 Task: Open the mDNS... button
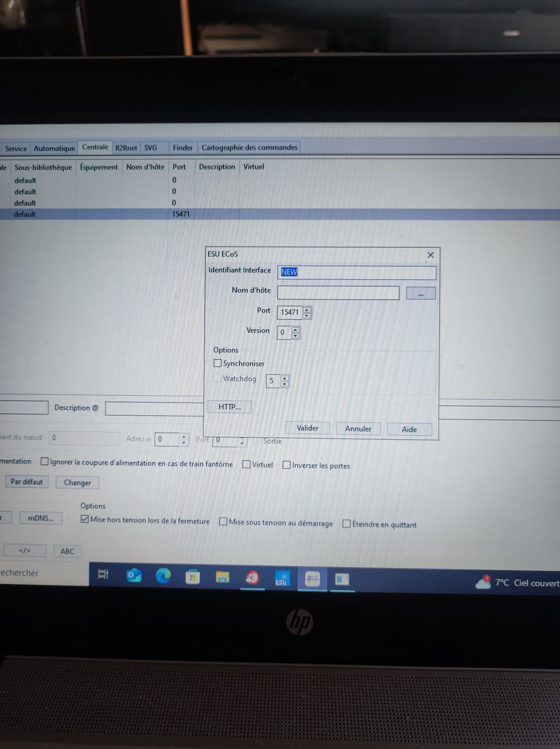pyautogui.click(x=41, y=518)
